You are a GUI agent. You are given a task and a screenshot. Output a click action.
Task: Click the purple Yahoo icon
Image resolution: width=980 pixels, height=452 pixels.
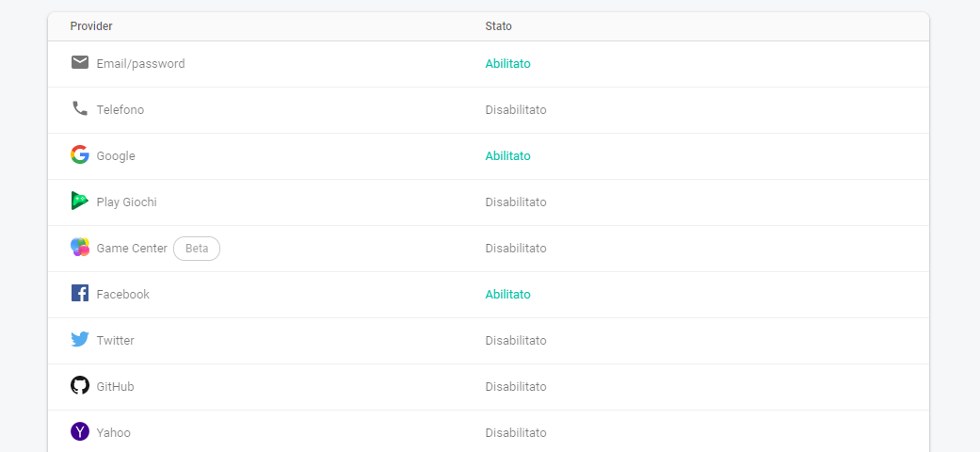(80, 431)
